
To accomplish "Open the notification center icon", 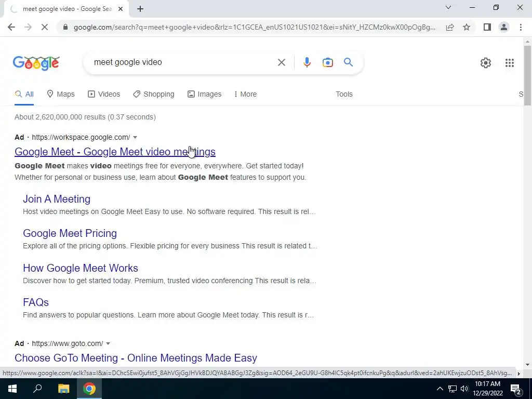I will click(x=517, y=389).
